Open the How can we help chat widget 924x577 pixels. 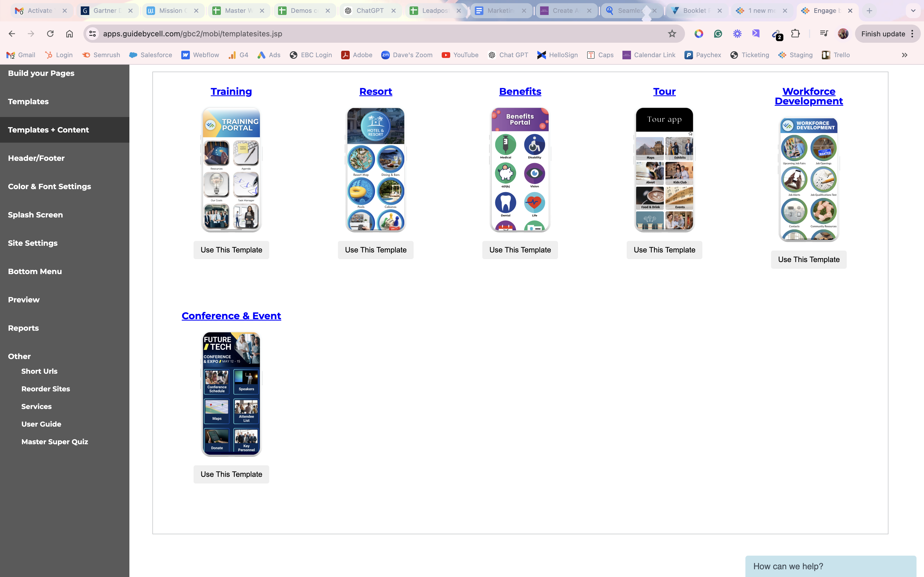tap(830, 566)
